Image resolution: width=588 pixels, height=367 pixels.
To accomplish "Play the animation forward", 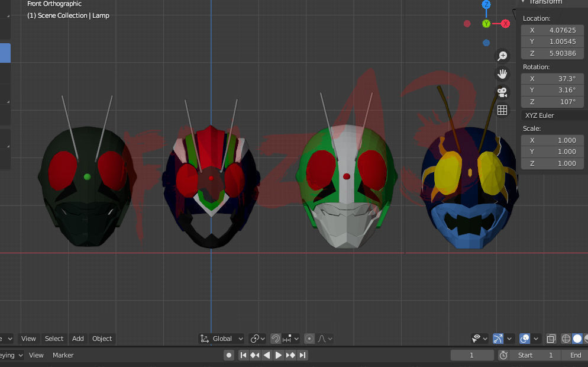I will pyautogui.click(x=278, y=355).
